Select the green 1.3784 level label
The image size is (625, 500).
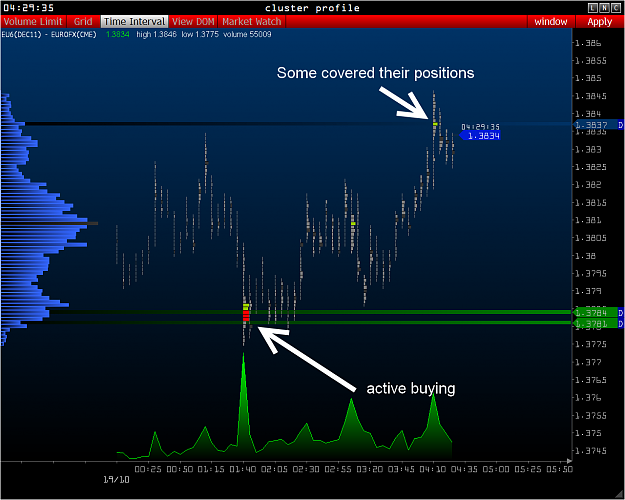595,312
